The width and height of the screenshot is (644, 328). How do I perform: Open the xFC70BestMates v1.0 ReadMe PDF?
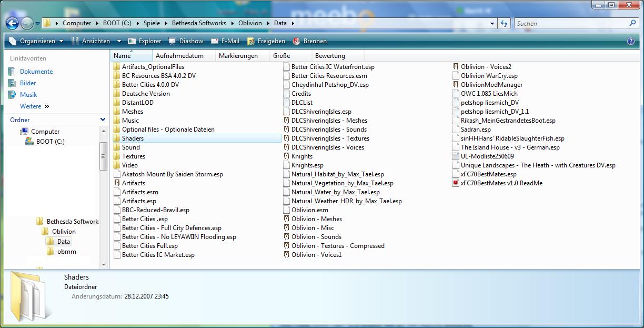[x=456, y=183]
